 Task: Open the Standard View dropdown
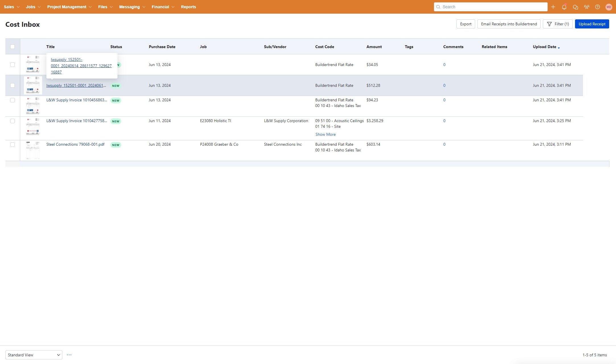(x=34, y=355)
